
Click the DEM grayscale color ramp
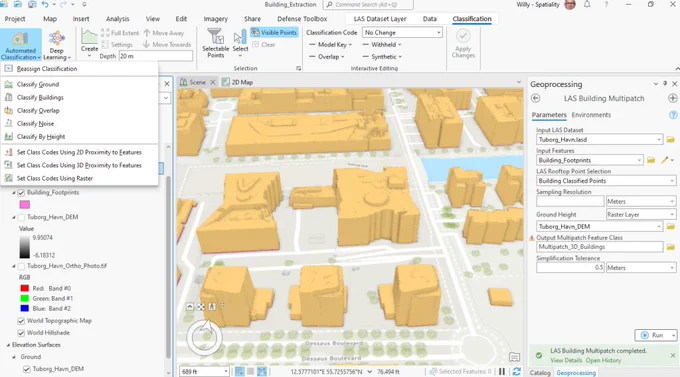click(x=25, y=247)
